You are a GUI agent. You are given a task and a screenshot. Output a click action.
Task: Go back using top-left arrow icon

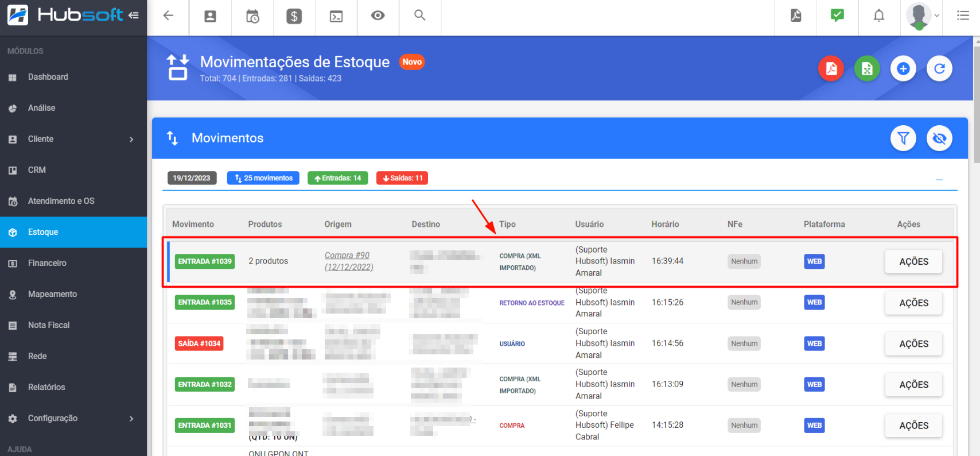[x=168, y=16]
